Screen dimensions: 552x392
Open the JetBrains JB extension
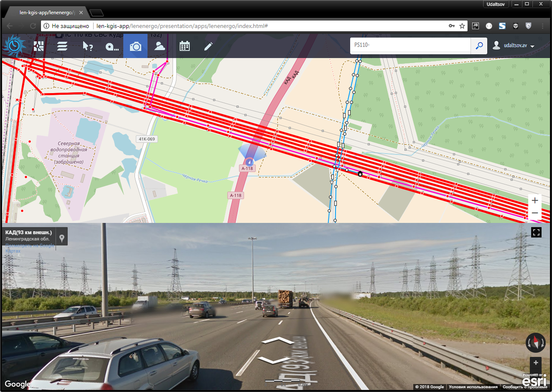[476, 26]
